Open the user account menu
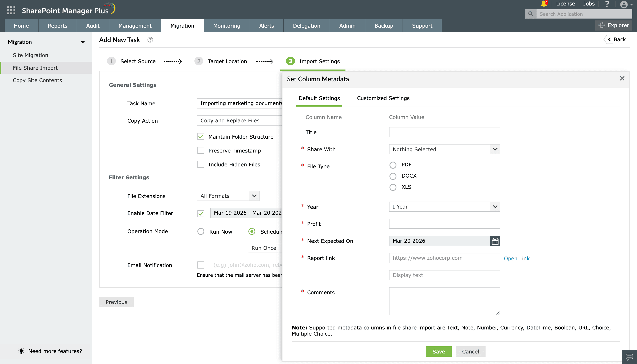Image resolution: width=637 pixels, height=364 pixels. pyautogui.click(x=624, y=4)
